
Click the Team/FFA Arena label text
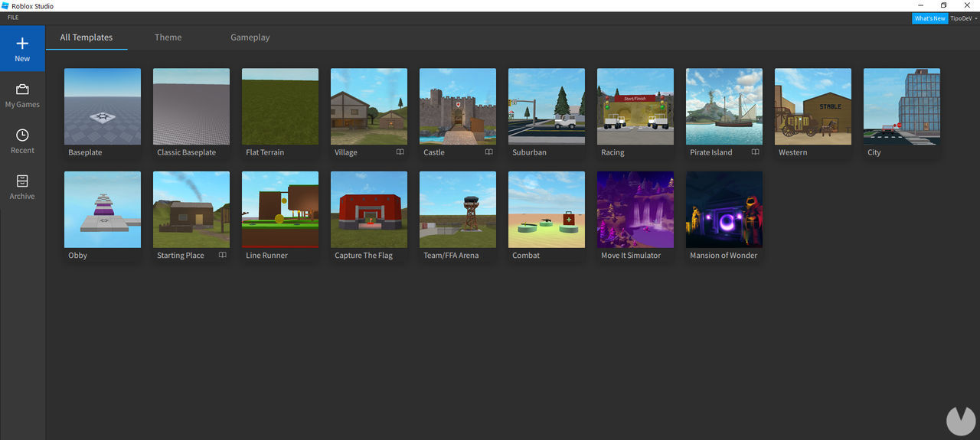pyautogui.click(x=451, y=256)
